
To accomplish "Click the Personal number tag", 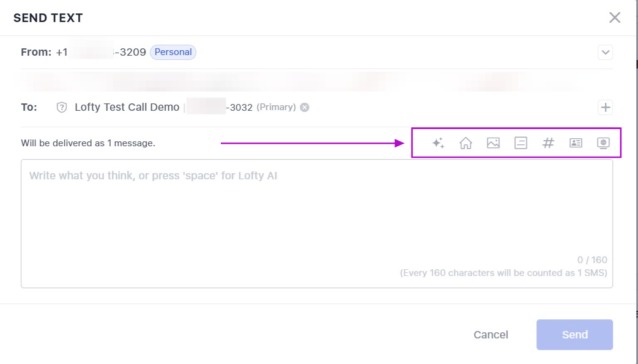I will [173, 53].
